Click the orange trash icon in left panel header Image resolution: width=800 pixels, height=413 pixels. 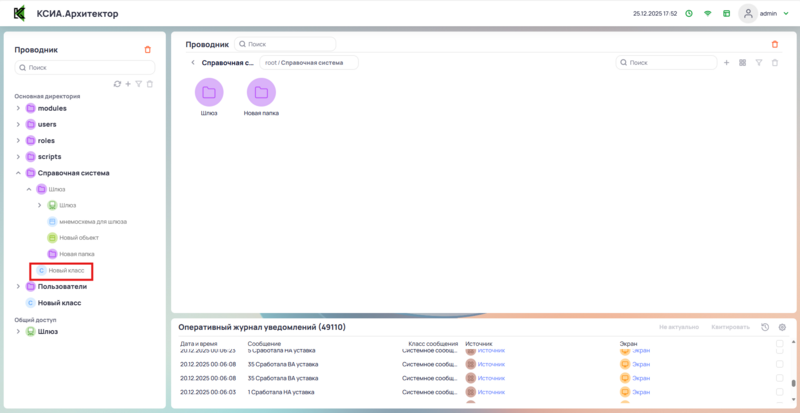pos(148,49)
